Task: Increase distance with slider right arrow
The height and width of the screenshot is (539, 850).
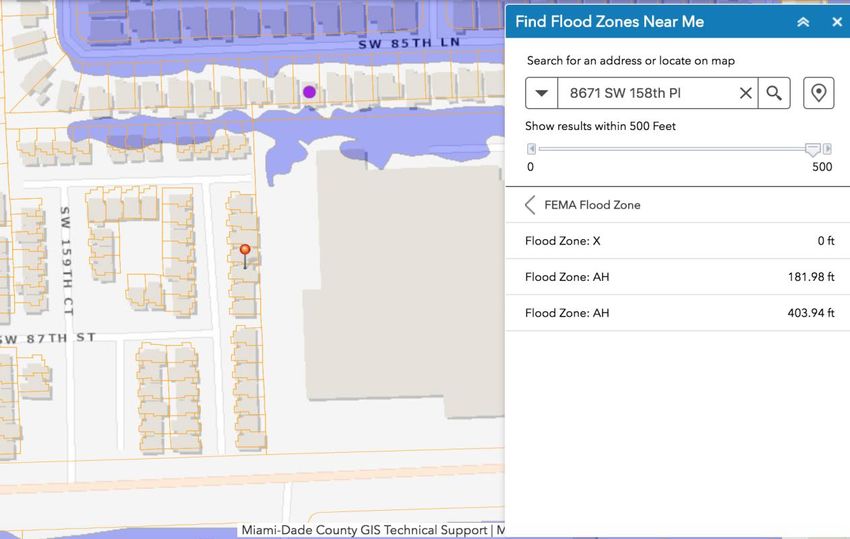Action: [x=827, y=149]
